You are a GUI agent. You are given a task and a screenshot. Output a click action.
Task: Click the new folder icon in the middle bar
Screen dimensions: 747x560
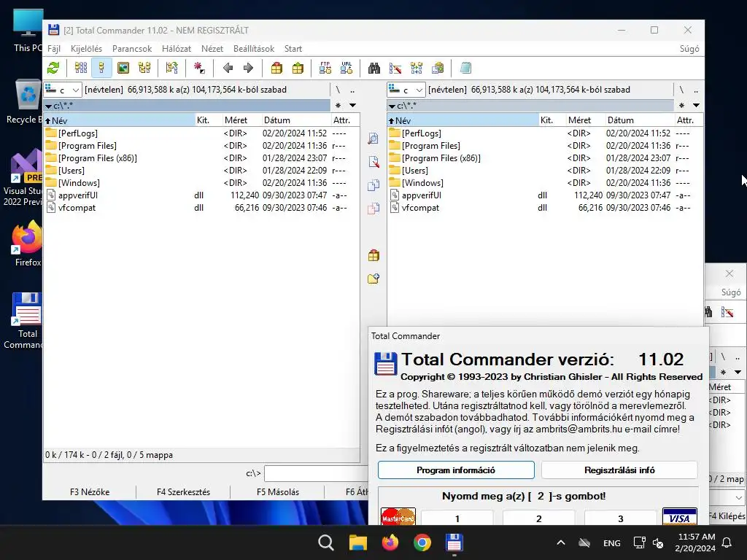pos(373,279)
